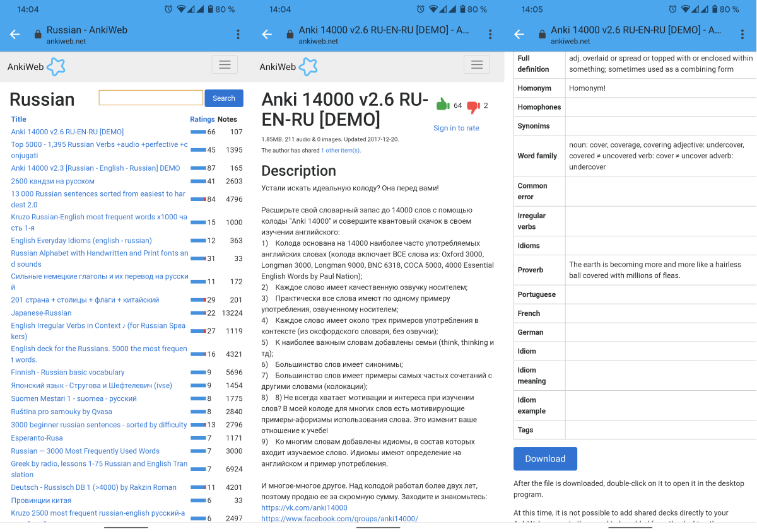The height and width of the screenshot is (532, 757).
Task: Tap green thumbs-up rating icon
Action: 443,105
